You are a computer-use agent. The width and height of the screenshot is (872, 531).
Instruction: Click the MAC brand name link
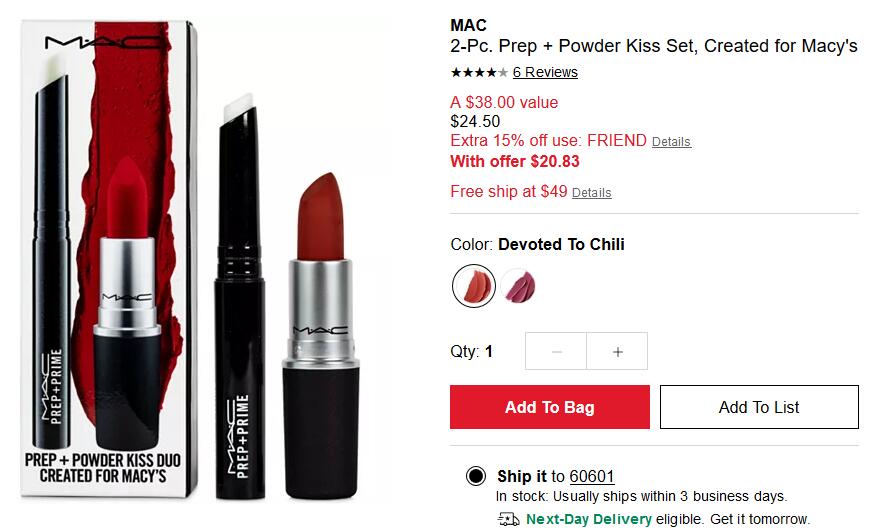coord(468,25)
